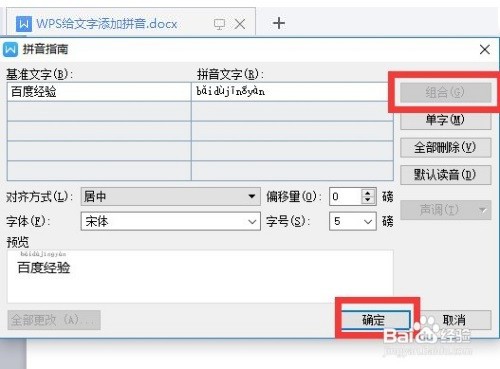Click the 基准文字(B) label
This screenshot has height=369, width=500.
[x=40, y=74]
